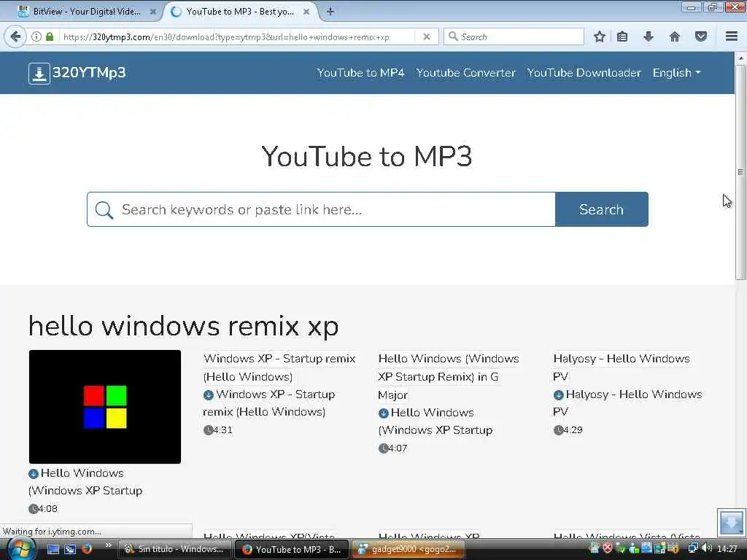Image resolution: width=747 pixels, height=560 pixels.
Task: Click the volume speaker tray icon
Action: pyautogui.click(x=706, y=548)
